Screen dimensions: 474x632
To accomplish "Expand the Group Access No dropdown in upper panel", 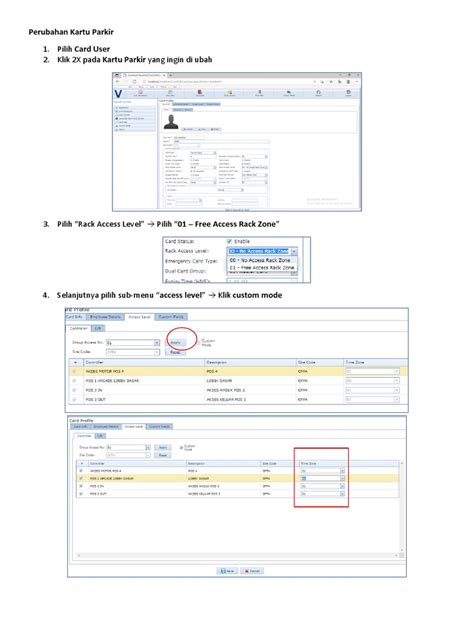I will pos(157,343).
